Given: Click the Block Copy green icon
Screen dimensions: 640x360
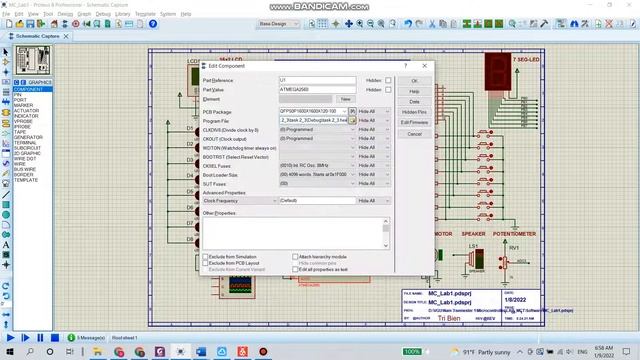Looking at the screenshot, I should [x=467, y=24].
